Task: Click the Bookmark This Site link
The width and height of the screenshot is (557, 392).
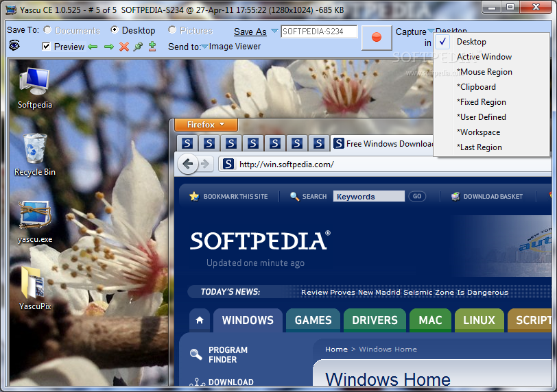Action: 235,197
